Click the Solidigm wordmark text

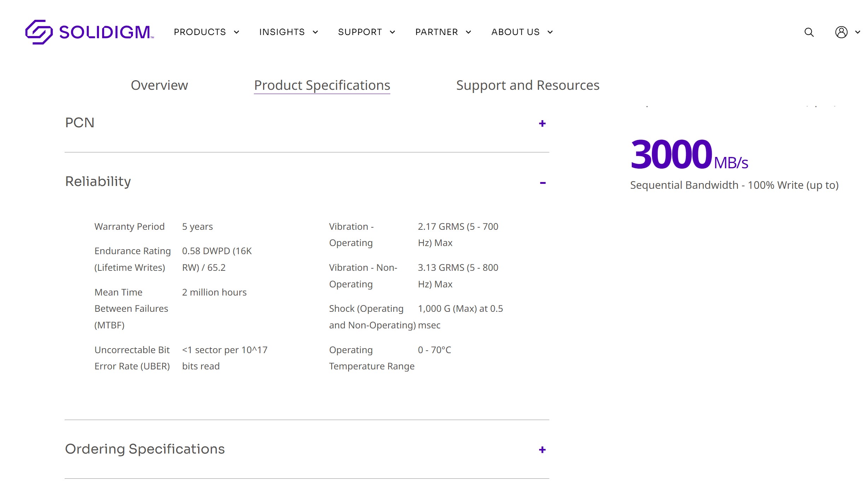click(105, 32)
